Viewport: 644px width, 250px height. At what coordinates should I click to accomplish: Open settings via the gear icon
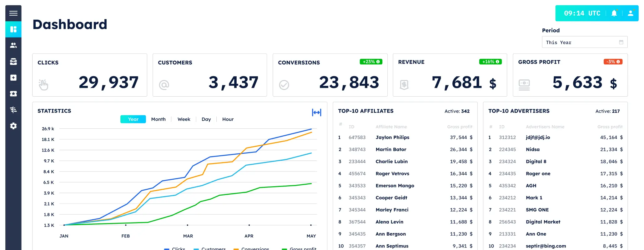click(x=13, y=126)
